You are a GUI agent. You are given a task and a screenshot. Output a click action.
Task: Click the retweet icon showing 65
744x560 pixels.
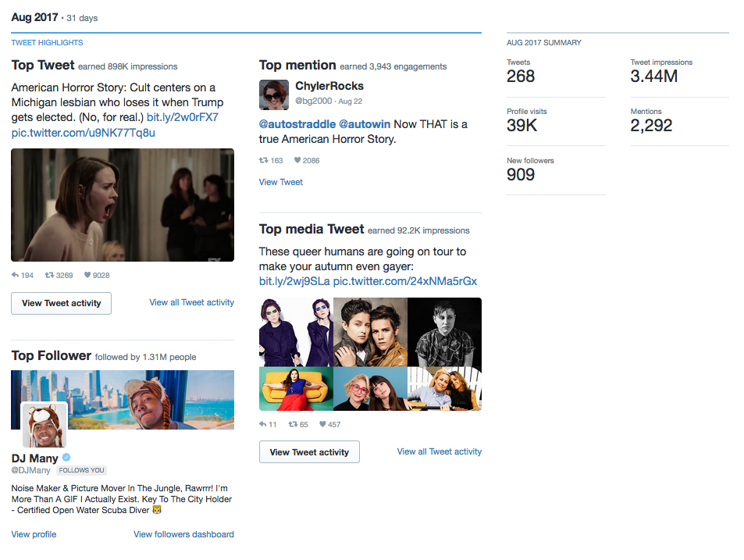pyautogui.click(x=294, y=424)
